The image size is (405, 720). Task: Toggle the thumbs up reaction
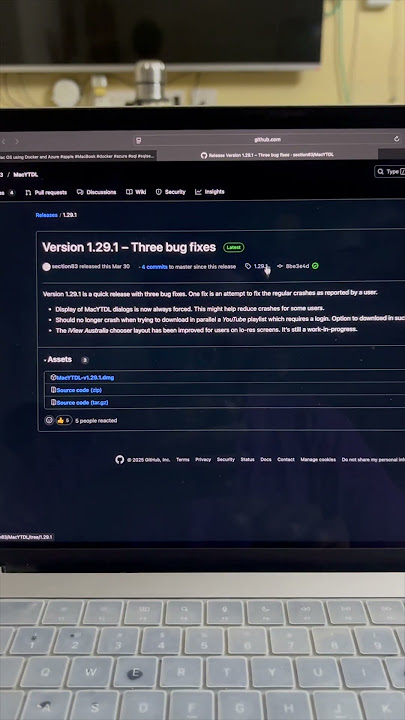[x=64, y=420]
